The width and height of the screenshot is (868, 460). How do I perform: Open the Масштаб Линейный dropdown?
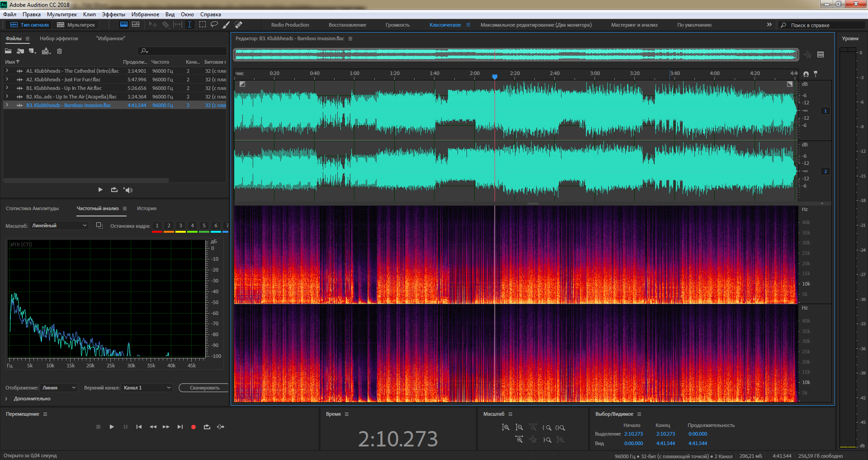59,225
